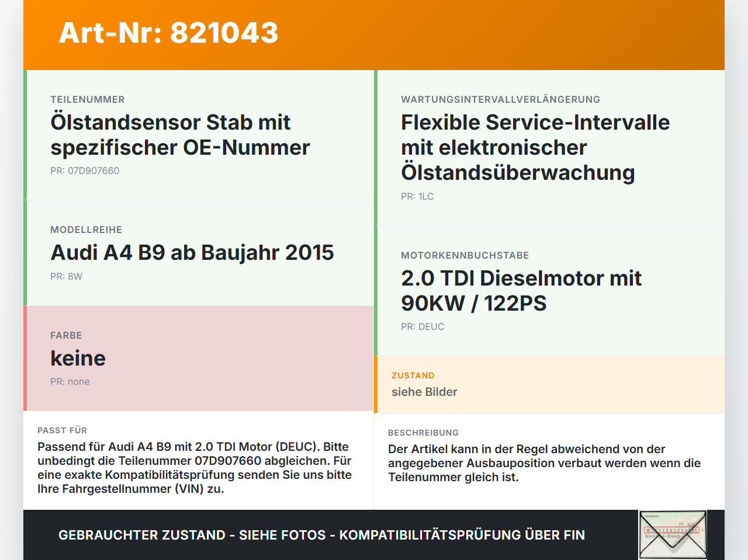Click 'Ölstandsensor Stab mit spezifischer OE-Nummer' heading

point(180,135)
